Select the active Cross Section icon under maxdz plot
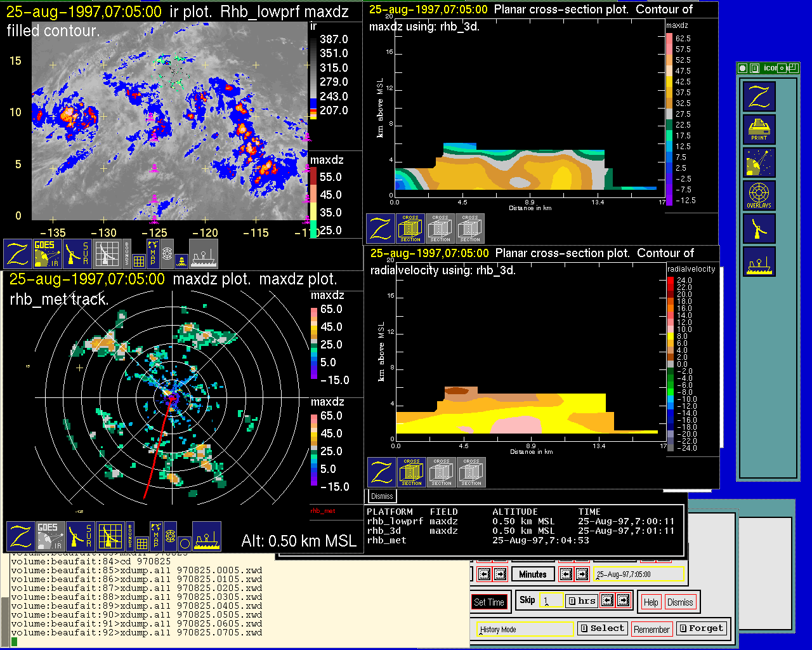This screenshot has height=650, width=812. 410,229
